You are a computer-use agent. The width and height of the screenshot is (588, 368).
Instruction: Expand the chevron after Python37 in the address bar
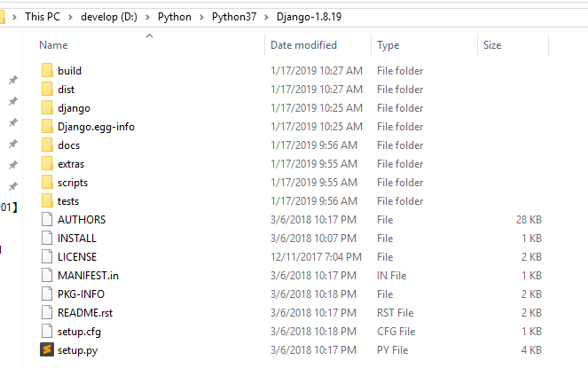[x=267, y=17]
